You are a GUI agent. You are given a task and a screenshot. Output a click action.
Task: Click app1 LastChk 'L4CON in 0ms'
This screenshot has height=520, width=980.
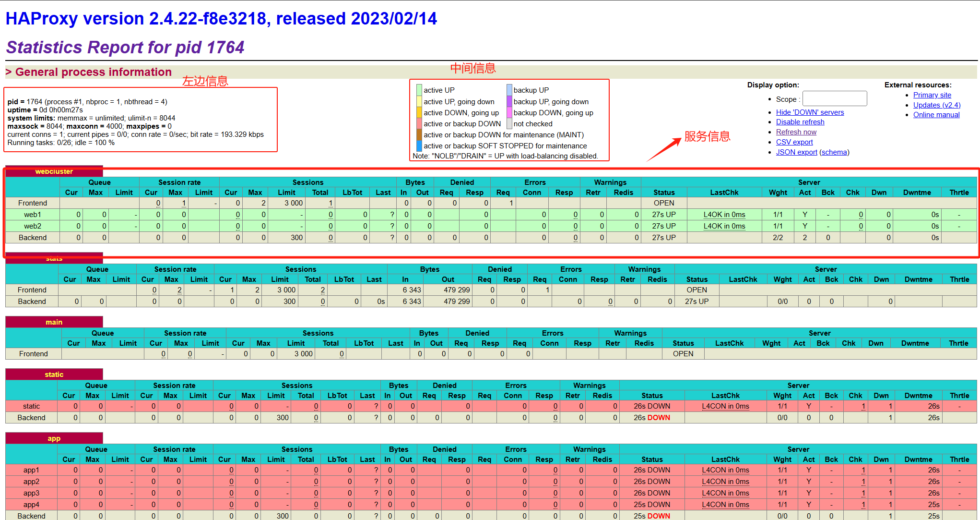pyautogui.click(x=725, y=470)
